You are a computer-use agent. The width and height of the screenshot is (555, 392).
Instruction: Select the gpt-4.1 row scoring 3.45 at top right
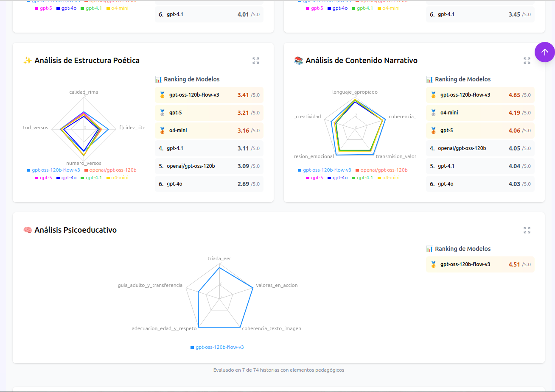[x=480, y=14]
